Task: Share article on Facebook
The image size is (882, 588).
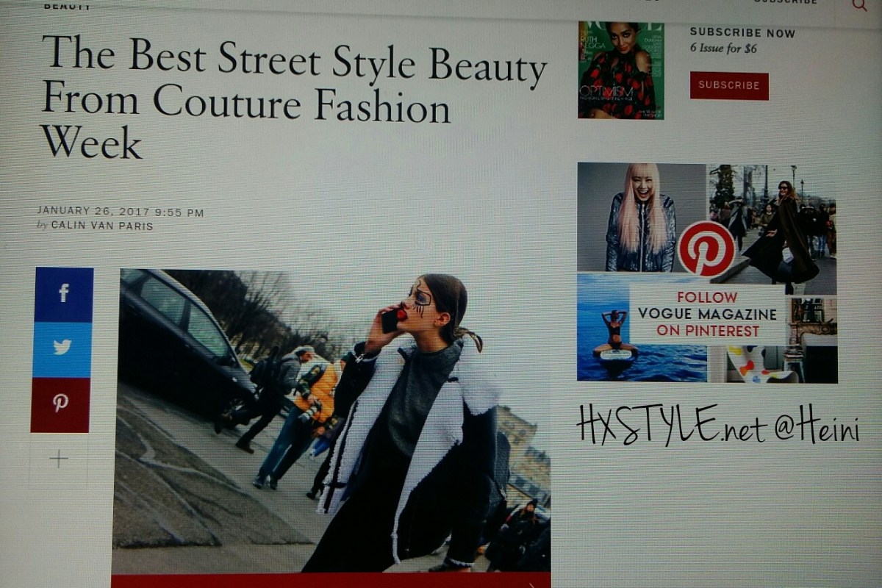Action: 64,294
